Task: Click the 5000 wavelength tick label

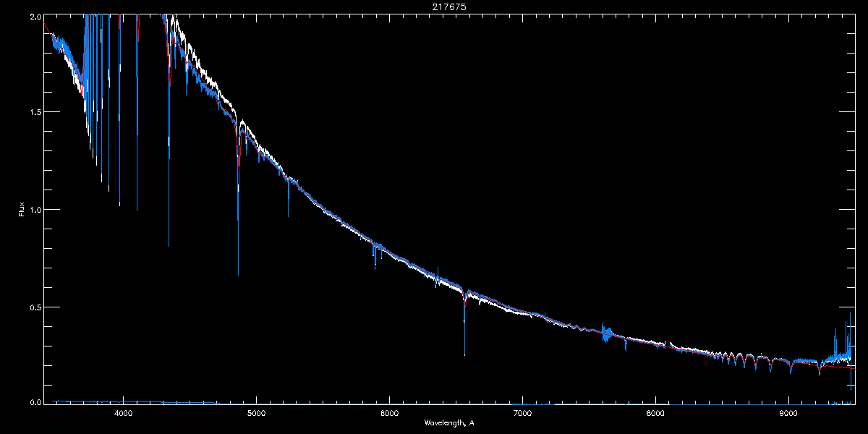Action: pyautogui.click(x=256, y=413)
